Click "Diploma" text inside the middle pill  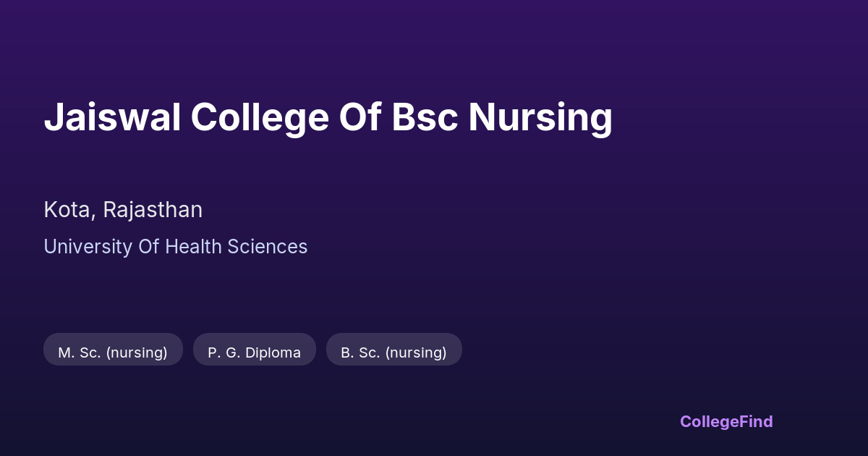click(x=273, y=352)
